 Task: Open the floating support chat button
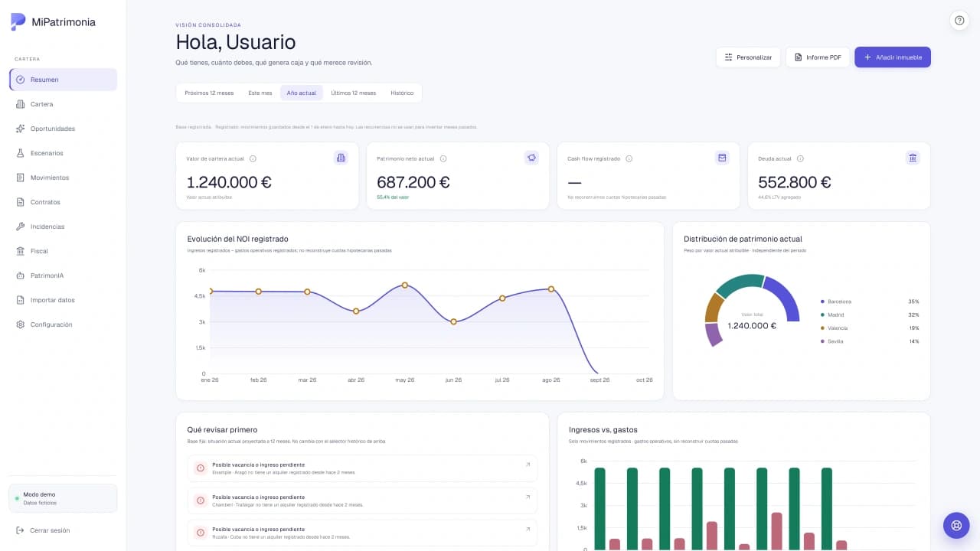click(x=956, y=525)
